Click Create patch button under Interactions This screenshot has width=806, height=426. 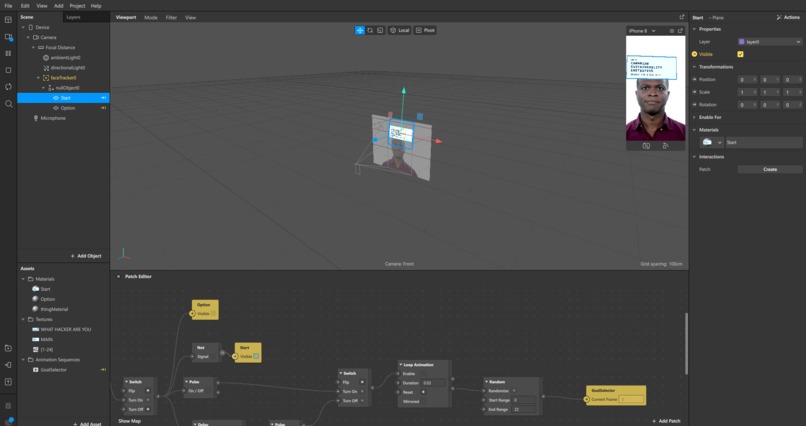tap(770, 169)
